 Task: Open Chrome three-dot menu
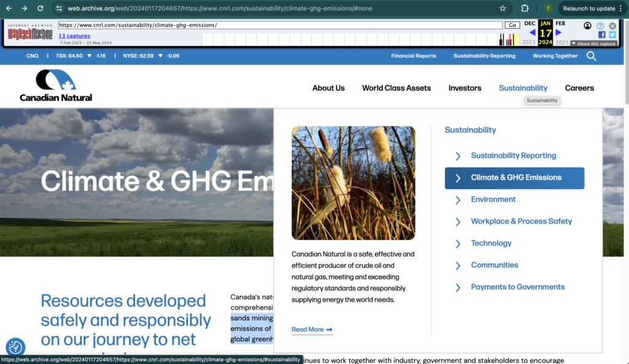click(620, 9)
